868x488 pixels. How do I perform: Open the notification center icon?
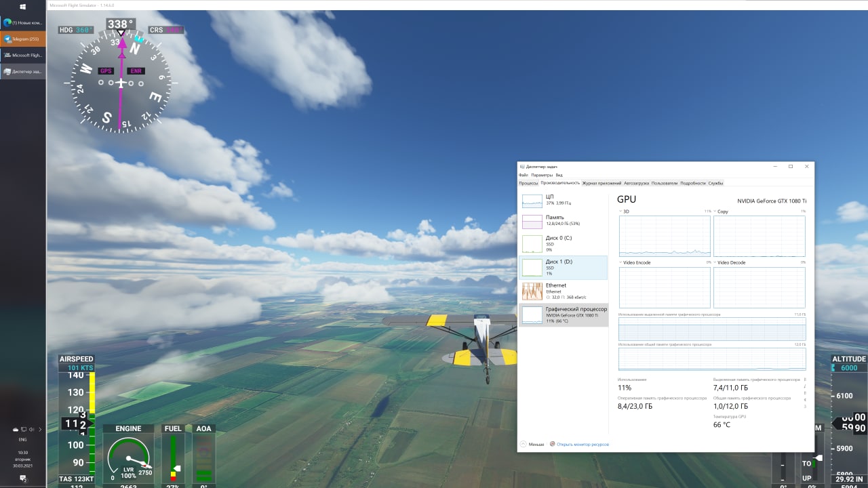pos(23,478)
